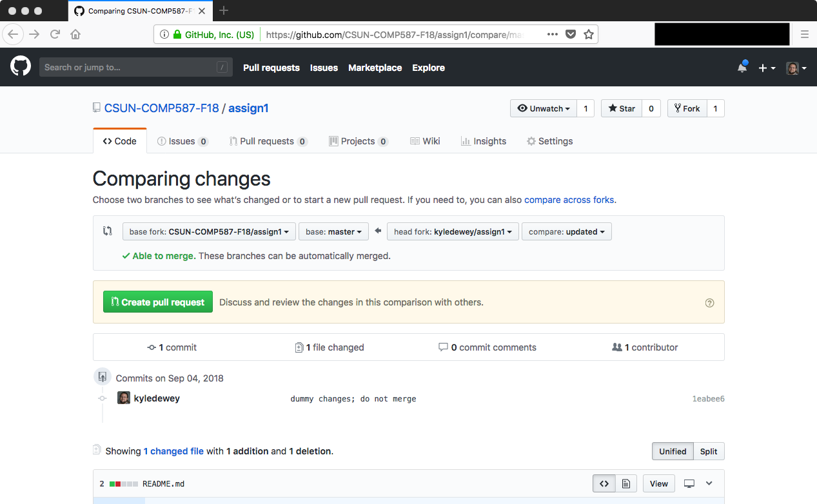Show the rich diff document icon for README.md
This screenshot has width=817, height=504.
coord(625,483)
